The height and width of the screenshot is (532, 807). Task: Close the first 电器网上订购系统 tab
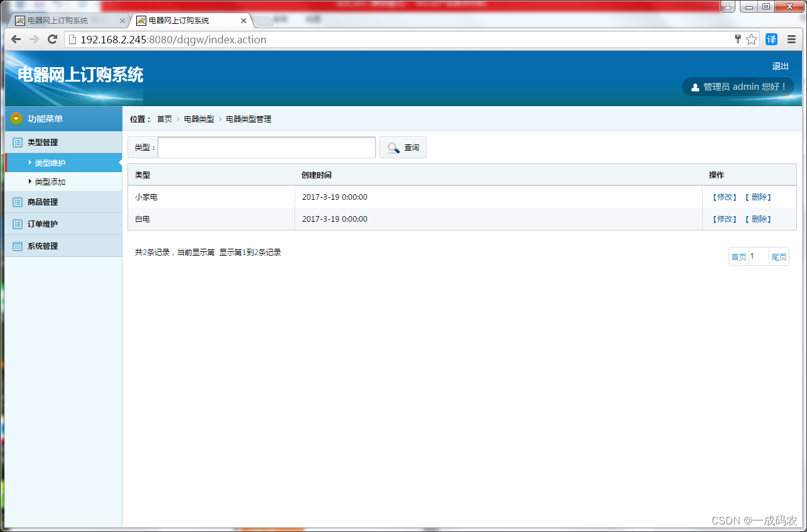tap(122, 21)
